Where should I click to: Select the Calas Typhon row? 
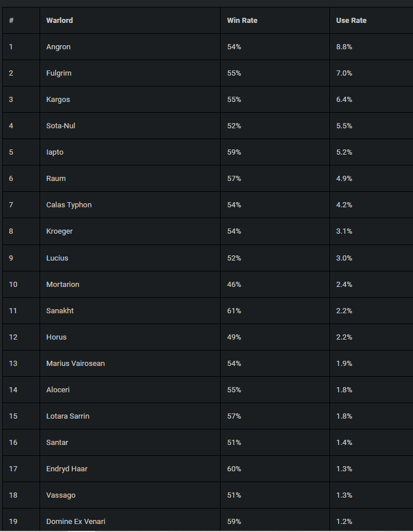point(208,205)
